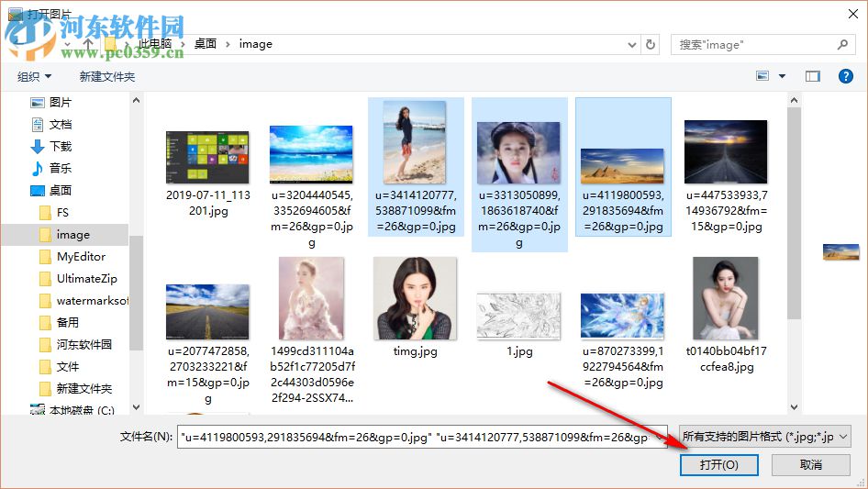Expand the address bar history dropdown
This screenshot has width=868, height=489.
pos(631,44)
